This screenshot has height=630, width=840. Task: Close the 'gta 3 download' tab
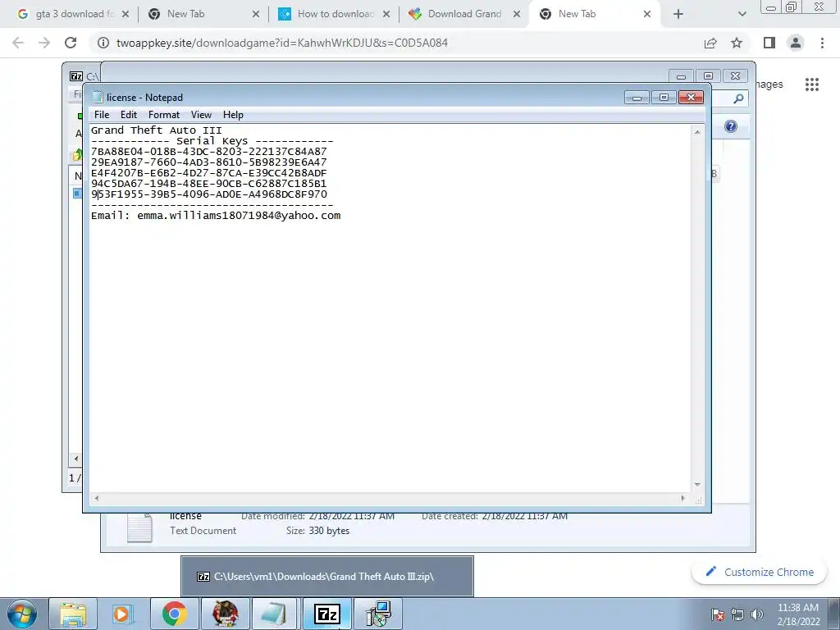(126, 15)
